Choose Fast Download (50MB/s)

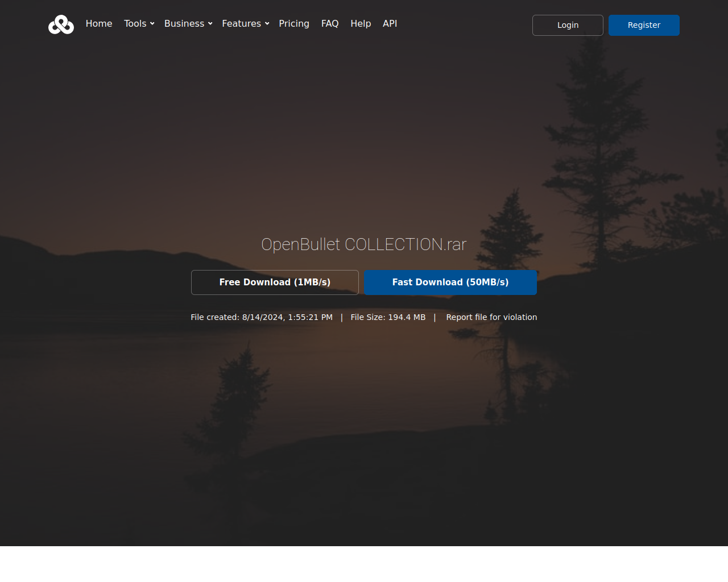point(450,282)
